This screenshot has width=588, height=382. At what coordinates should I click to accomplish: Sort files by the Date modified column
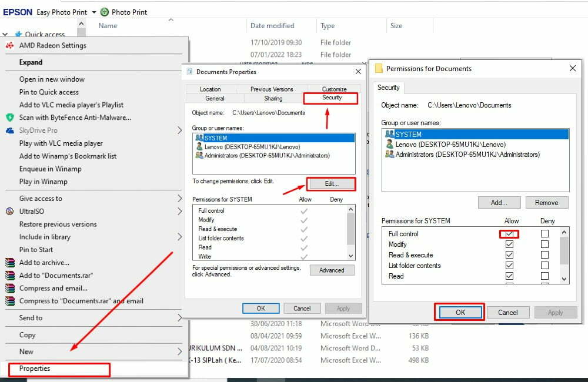272,26
